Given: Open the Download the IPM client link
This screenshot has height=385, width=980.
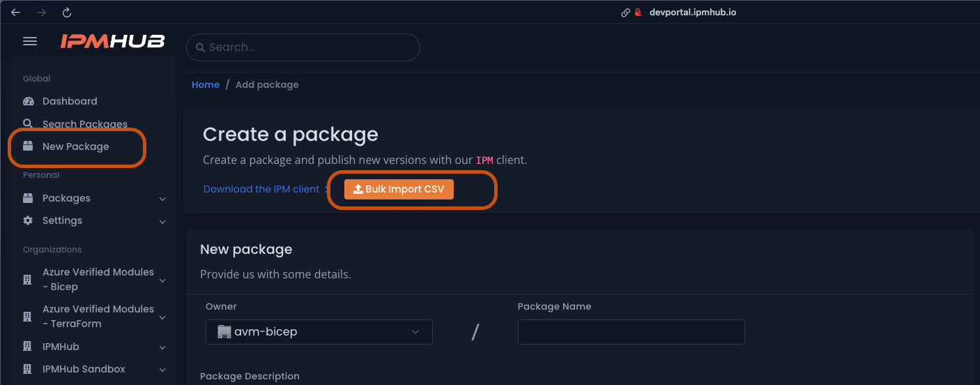Looking at the screenshot, I should [x=261, y=189].
